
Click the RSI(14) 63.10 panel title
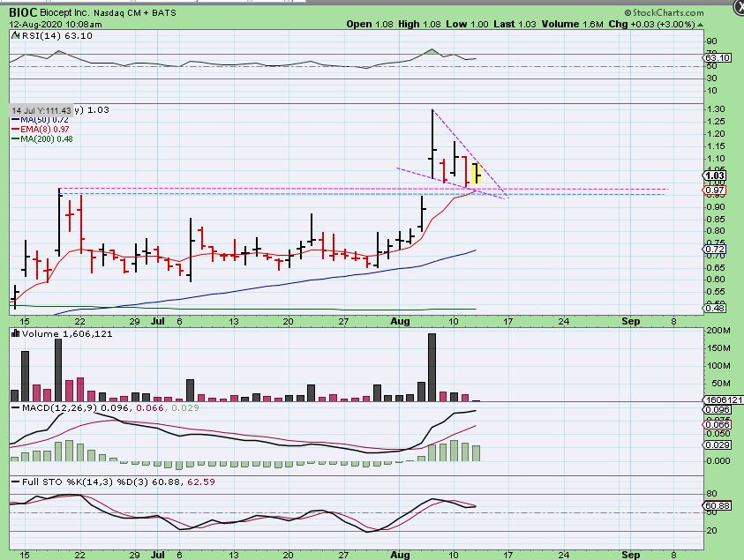pos(56,35)
